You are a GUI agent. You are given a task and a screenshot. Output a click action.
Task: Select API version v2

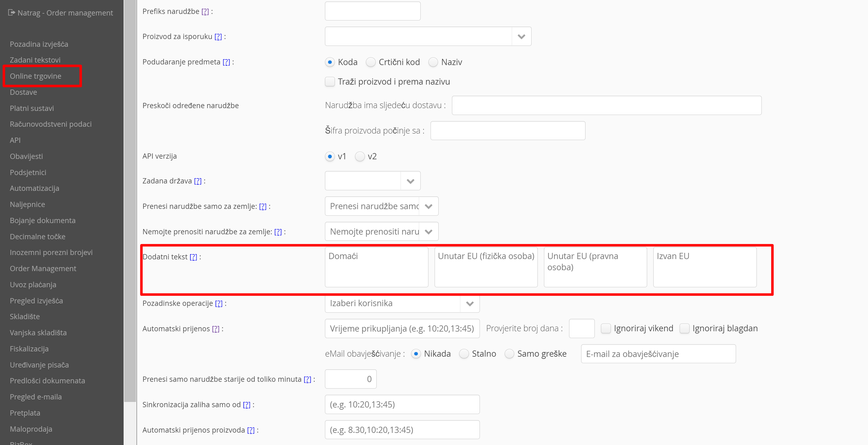[360, 156]
